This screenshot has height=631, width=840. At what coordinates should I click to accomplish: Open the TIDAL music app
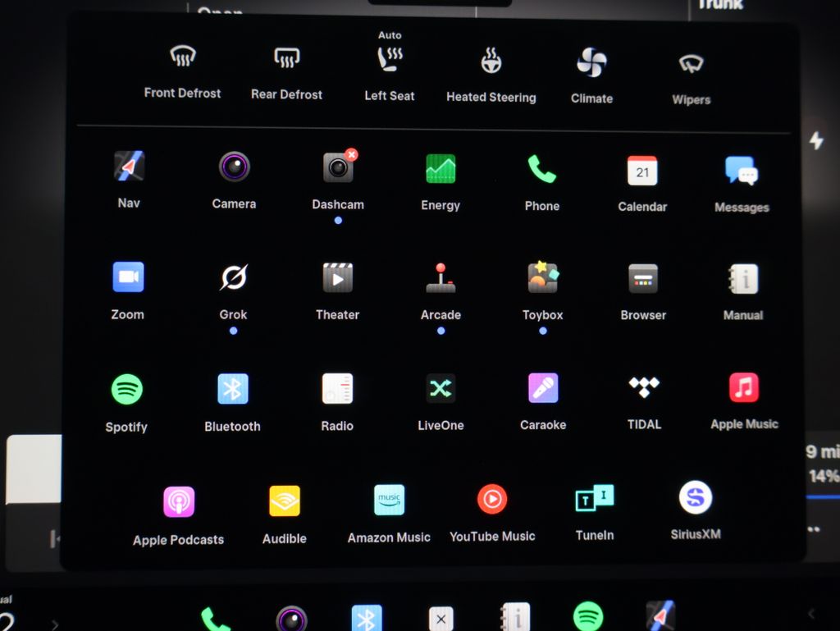(x=644, y=387)
